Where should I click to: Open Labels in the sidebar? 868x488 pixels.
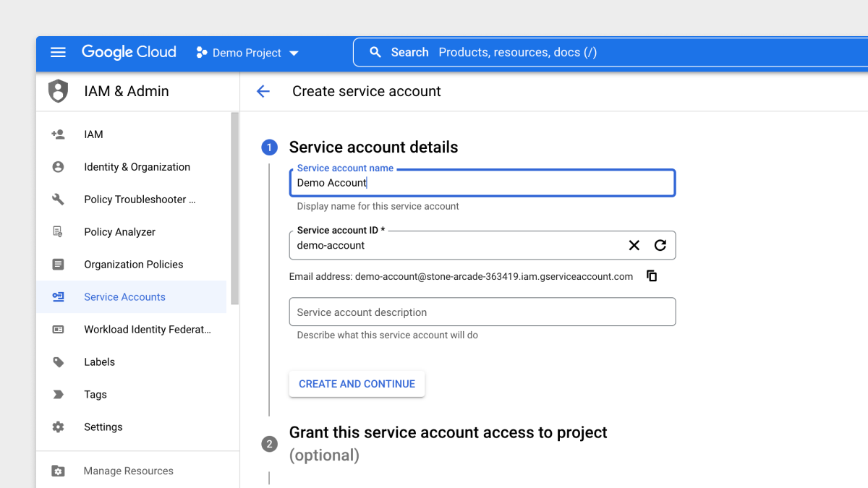click(132, 362)
